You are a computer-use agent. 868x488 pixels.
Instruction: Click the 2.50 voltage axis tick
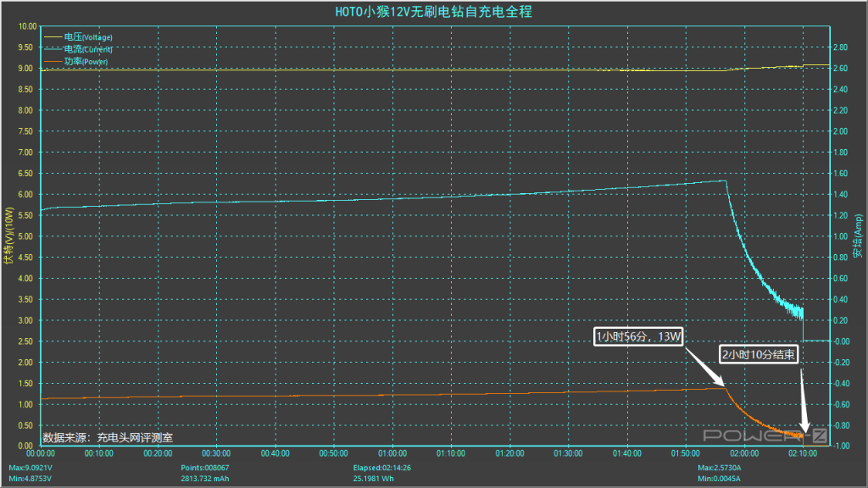[25, 341]
